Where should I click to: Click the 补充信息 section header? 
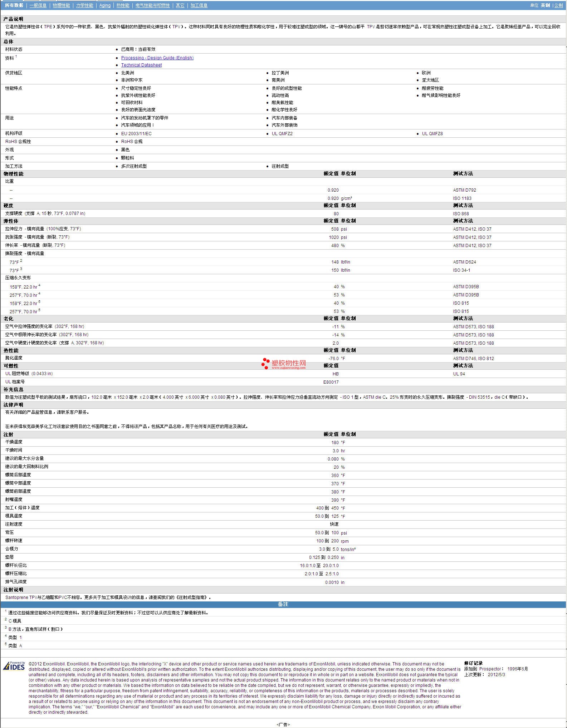13,390
